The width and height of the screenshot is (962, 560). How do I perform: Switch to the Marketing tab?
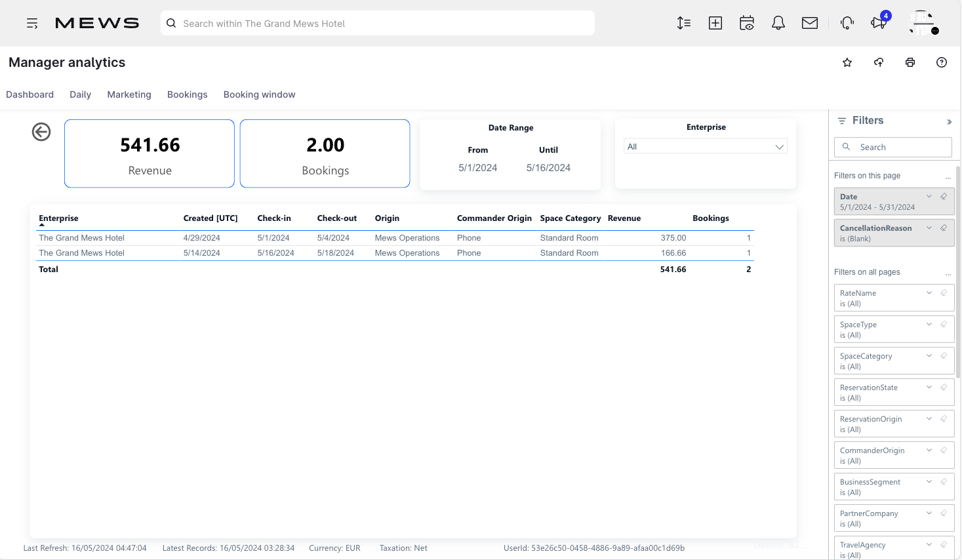click(x=129, y=94)
